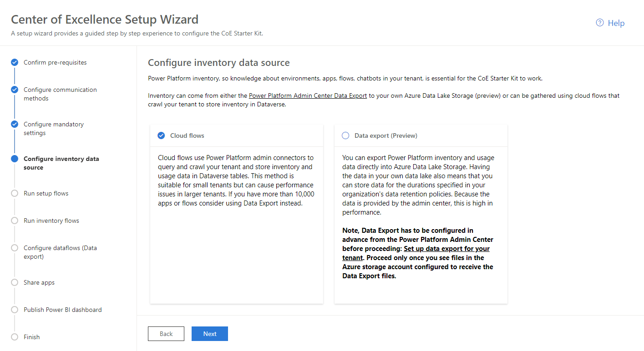
Task: Open the Run setup flows step label
Action: click(46, 193)
